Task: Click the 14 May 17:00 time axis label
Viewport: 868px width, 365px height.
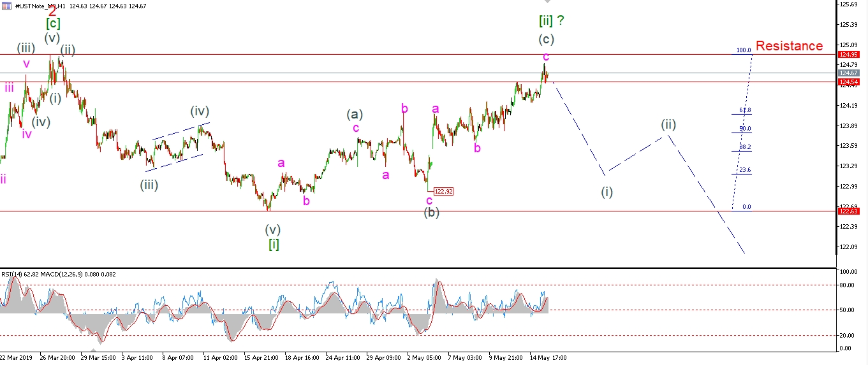Action: pos(548,358)
